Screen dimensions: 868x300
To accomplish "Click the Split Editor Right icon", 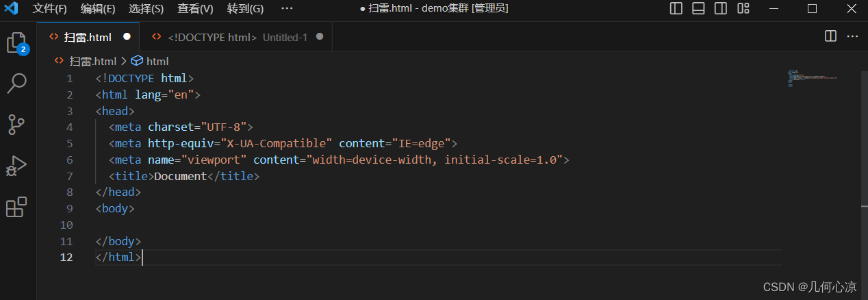I will click(x=830, y=36).
